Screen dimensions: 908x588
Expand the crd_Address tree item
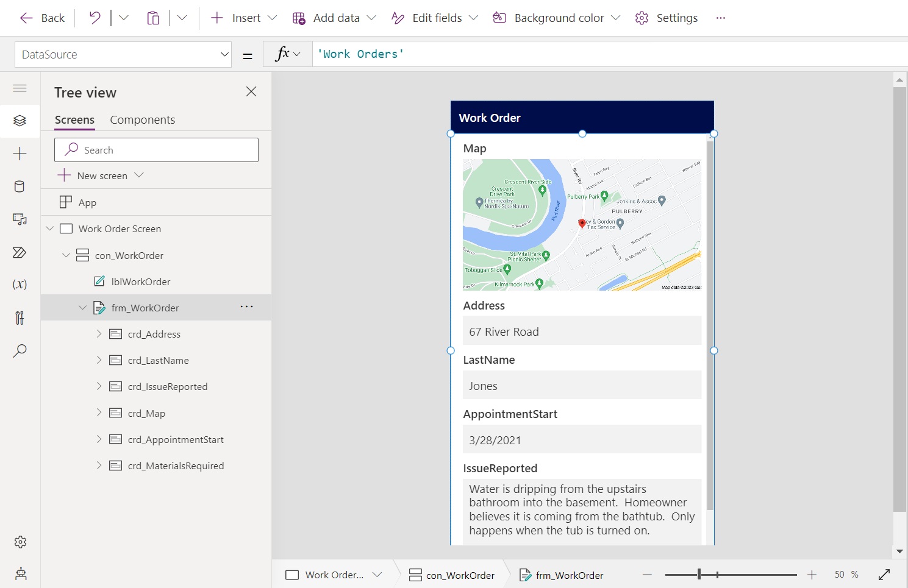(99, 334)
